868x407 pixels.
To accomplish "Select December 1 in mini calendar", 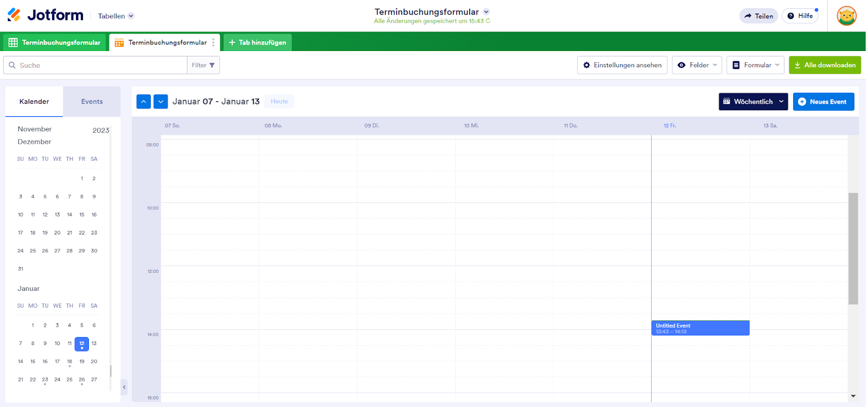I will (x=82, y=179).
